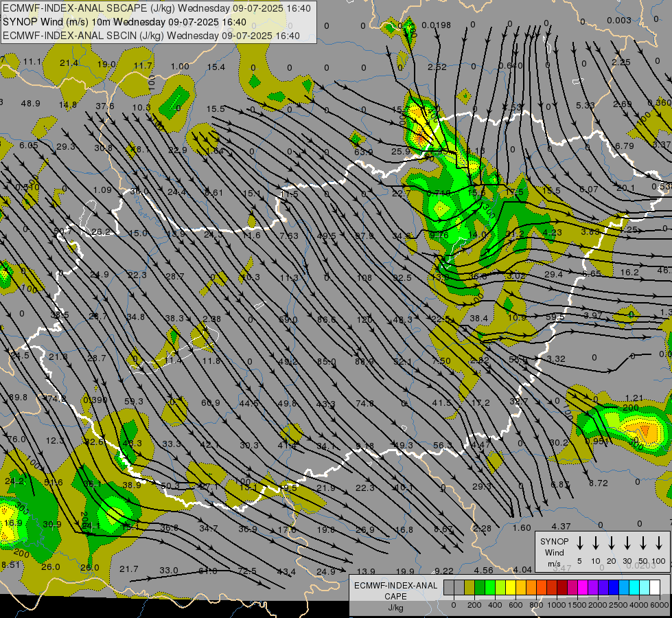Click the 4000 tick label in CAPE legend
Viewport: 672px width, 618px height.
(639, 605)
